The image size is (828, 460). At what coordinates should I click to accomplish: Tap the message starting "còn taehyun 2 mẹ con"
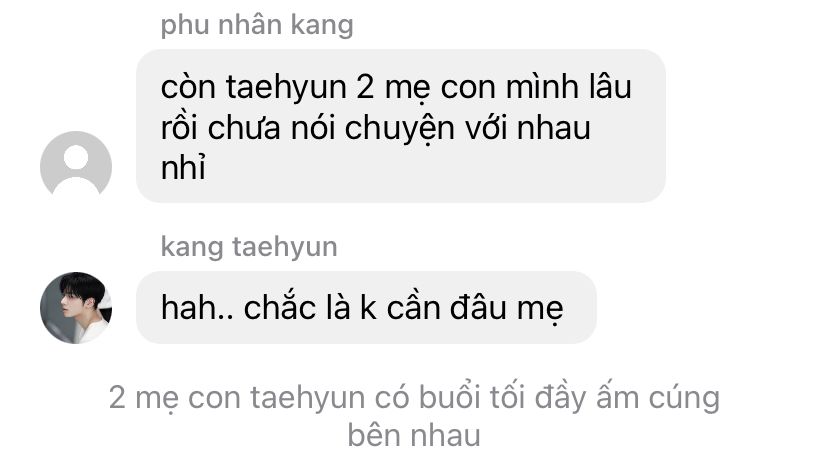[x=401, y=126]
